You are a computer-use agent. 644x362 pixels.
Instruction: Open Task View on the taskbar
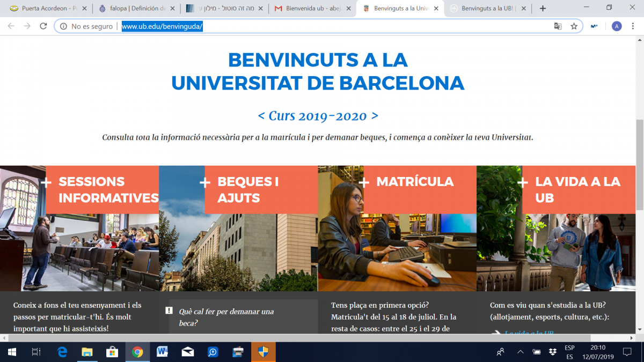36,352
